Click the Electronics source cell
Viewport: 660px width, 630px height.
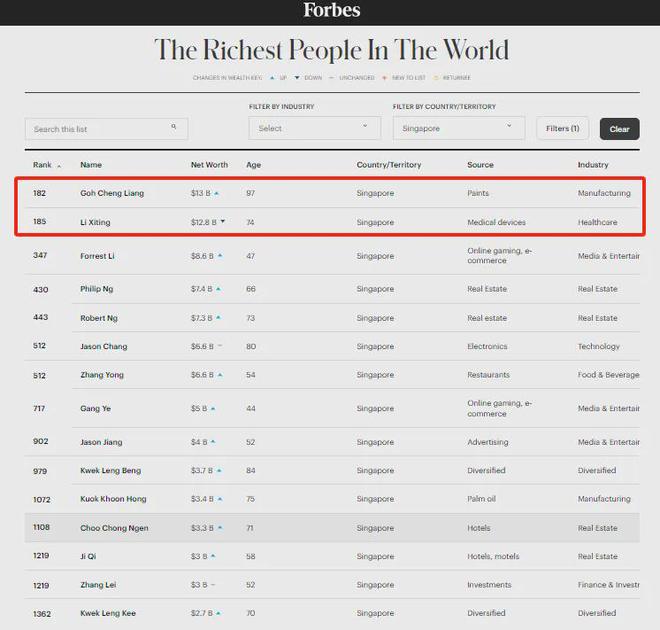click(487, 346)
